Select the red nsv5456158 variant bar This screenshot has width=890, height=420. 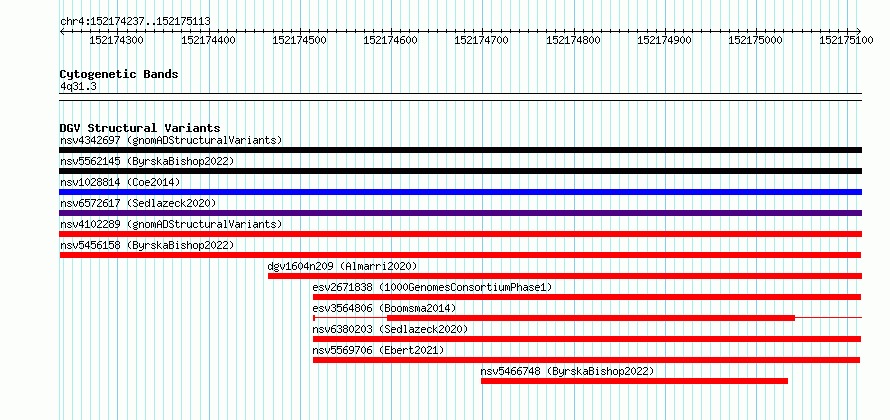point(460,255)
